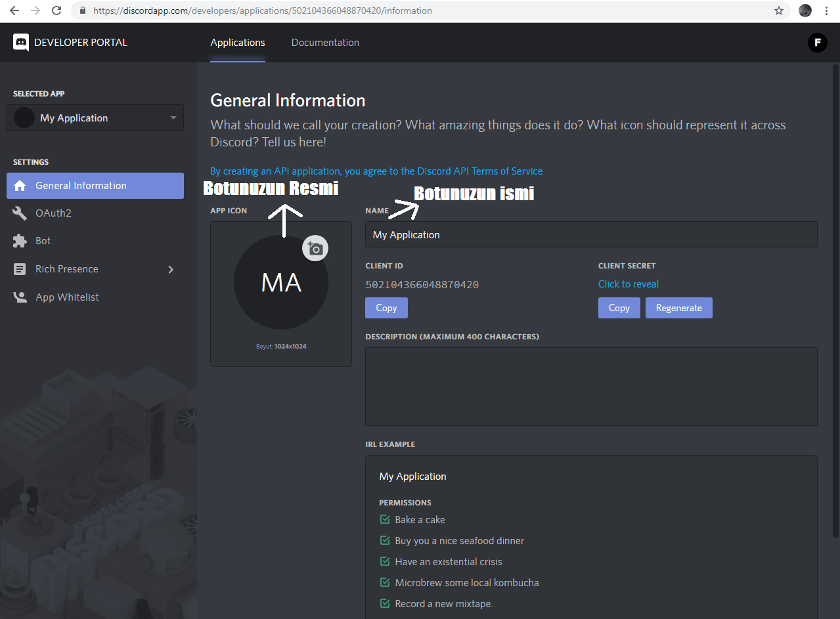Click the person icon next to App Whitelist

[x=20, y=297]
